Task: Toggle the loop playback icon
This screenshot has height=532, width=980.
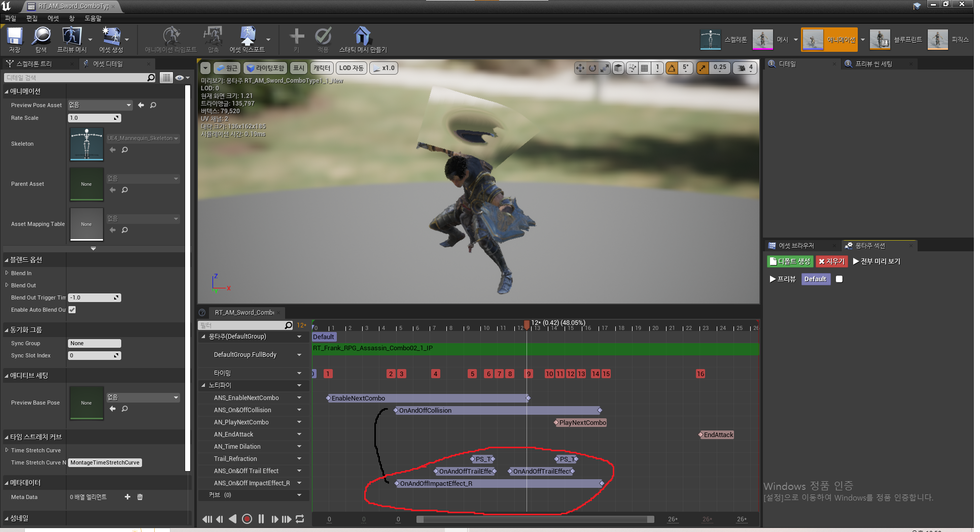Action: pyautogui.click(x=300, y=519)
